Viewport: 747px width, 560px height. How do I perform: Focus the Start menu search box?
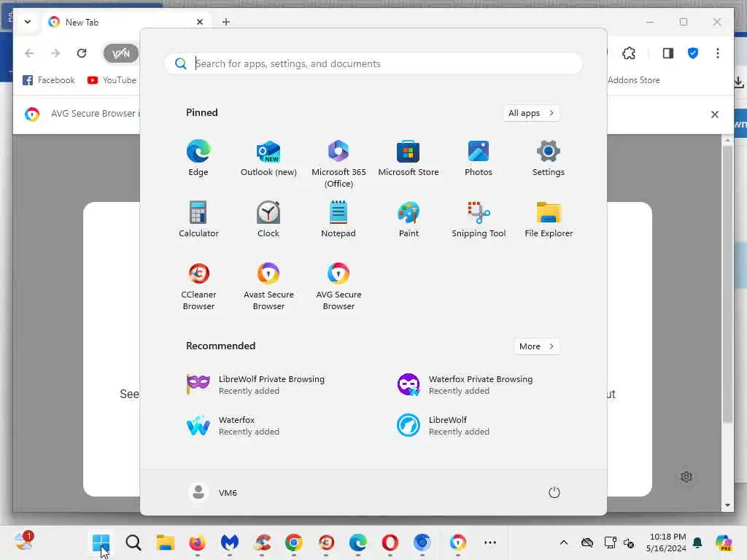point(373,63)
